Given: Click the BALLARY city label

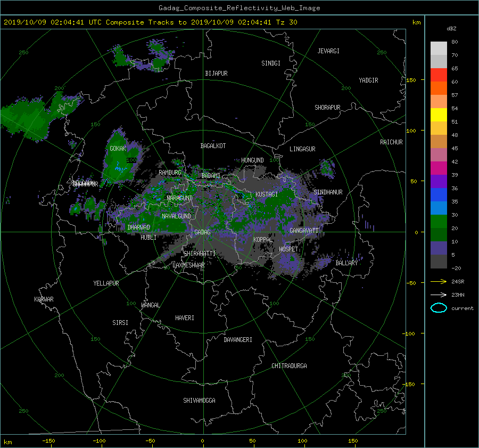Looking at the screenshot, I should pyautogui.click(x=346, y=263).
